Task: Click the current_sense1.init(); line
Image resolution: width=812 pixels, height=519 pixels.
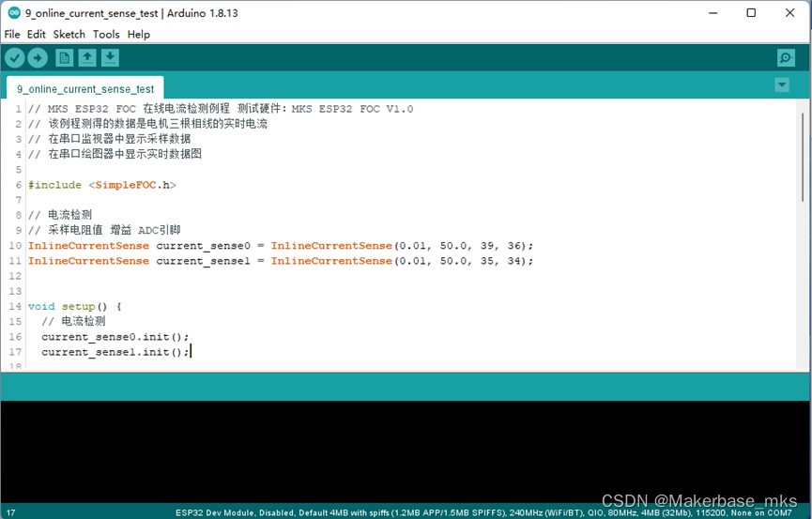Action: [115, 352]
